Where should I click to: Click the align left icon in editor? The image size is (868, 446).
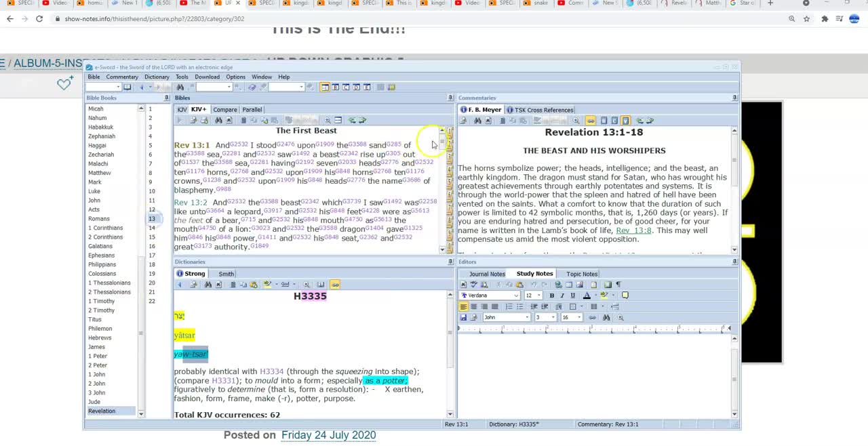463,306
